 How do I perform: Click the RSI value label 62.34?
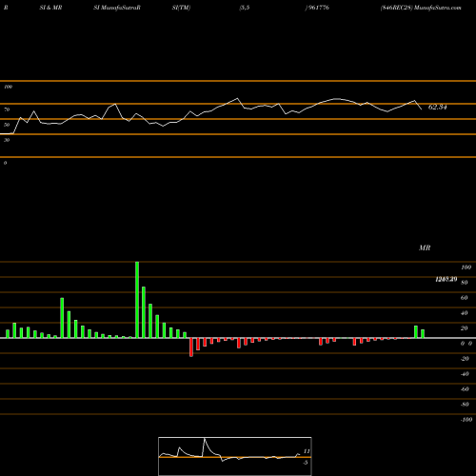(438, 108)
